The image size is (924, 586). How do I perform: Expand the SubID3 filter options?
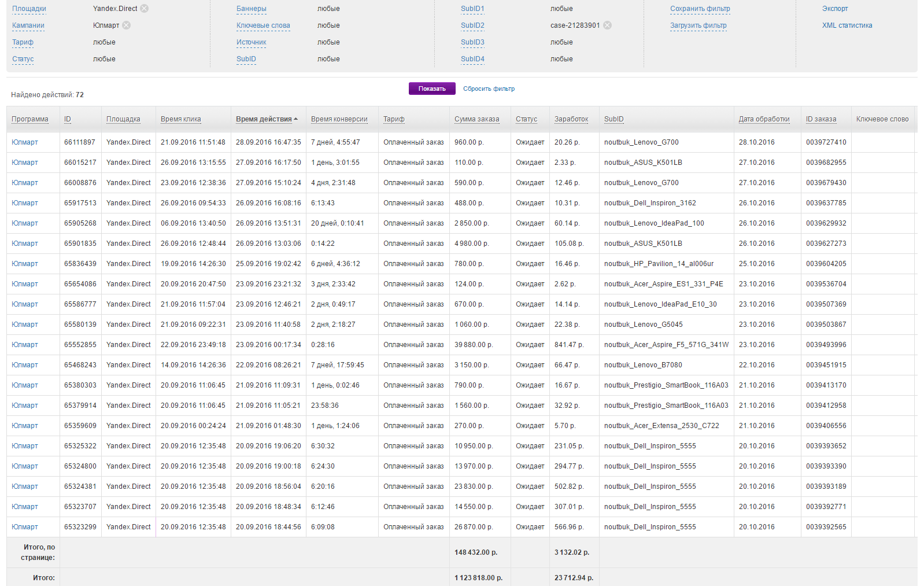click(472, 42)
